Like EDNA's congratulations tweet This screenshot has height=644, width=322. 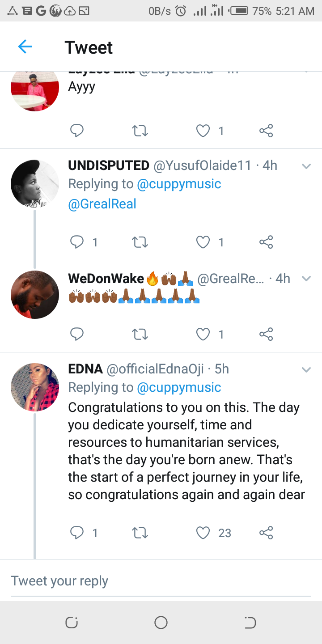click(x=203, y=533)
